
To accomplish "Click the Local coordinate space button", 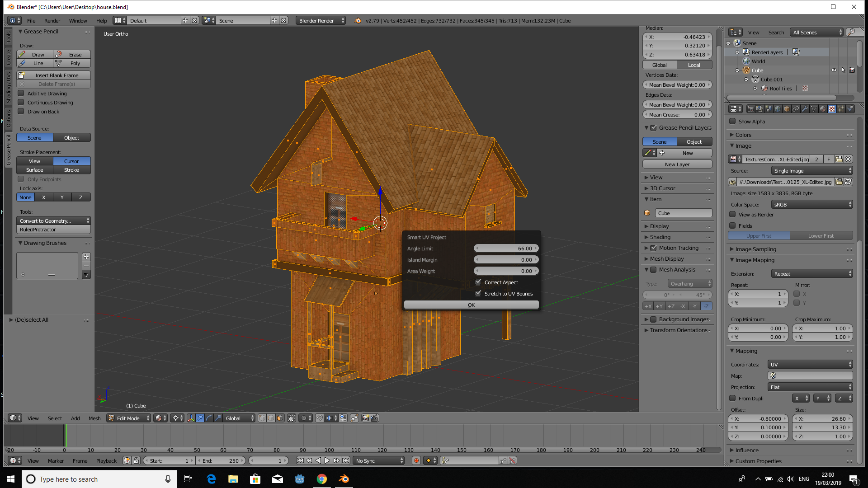I will tap(693, 65).
